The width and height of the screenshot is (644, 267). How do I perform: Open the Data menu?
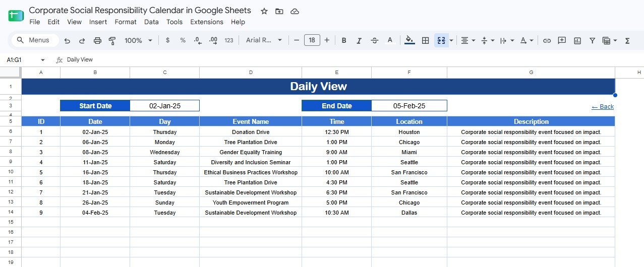click(x=151, y=22)
